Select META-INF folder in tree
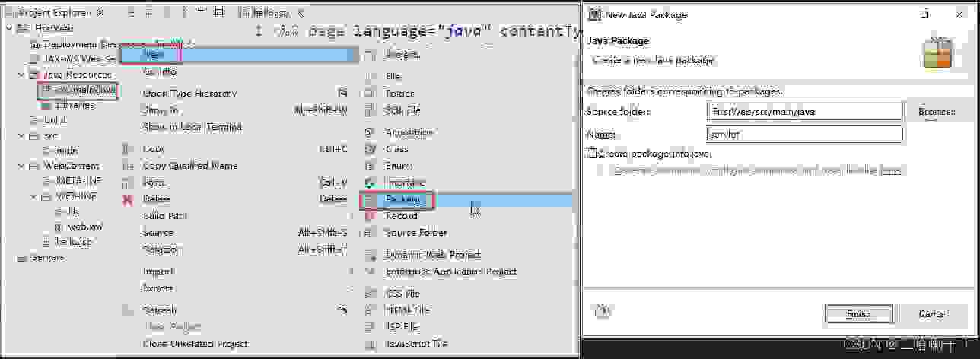This screenshot has width=980, height=359. pyautogui.click(x=71, y=181)
